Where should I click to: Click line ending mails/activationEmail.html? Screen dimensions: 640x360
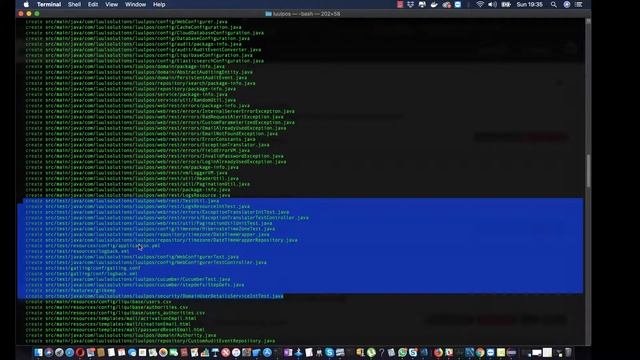[x=111, y=319]
